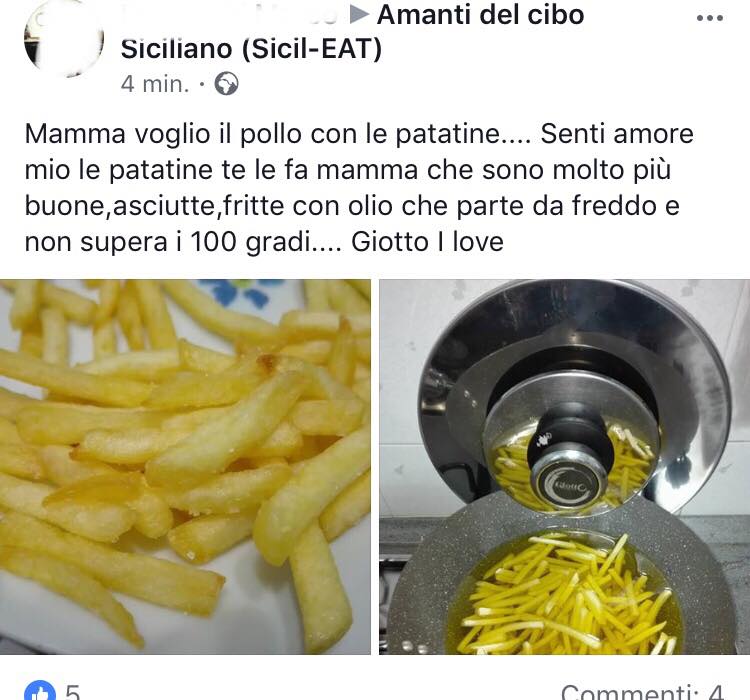Tap the 4 min. timestamp
Image resolution: width=750 pixels, height=700 pixels.
[155, 84]
